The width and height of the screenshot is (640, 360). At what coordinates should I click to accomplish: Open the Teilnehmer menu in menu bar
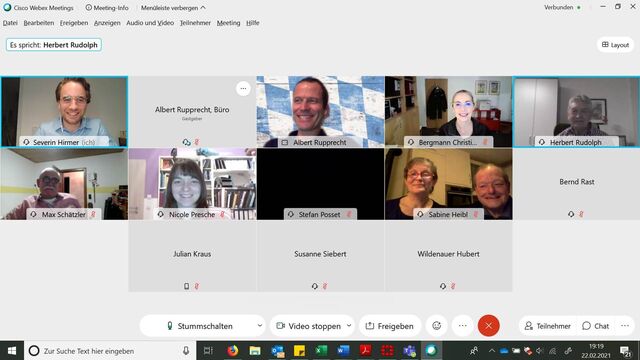[x=195, y=23]
